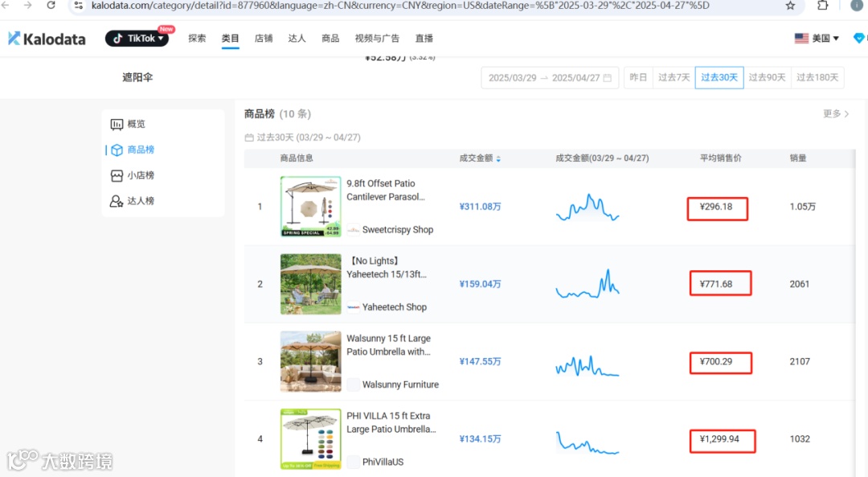Open 概览 in the sidebar

136,124
